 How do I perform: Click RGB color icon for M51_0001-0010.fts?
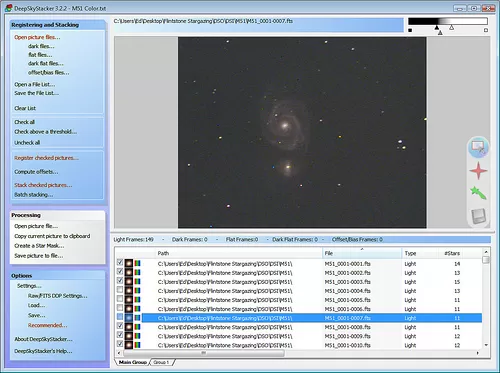pyautogui.click(x=137, y=345)
